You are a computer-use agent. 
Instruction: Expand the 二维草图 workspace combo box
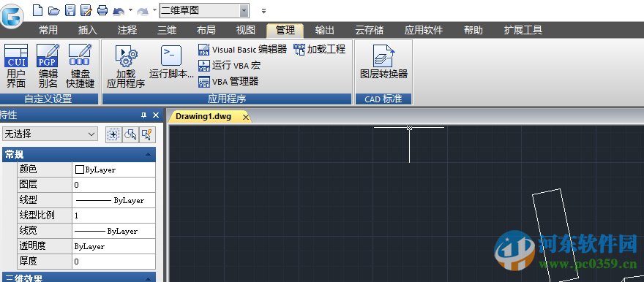pos(244,11)
